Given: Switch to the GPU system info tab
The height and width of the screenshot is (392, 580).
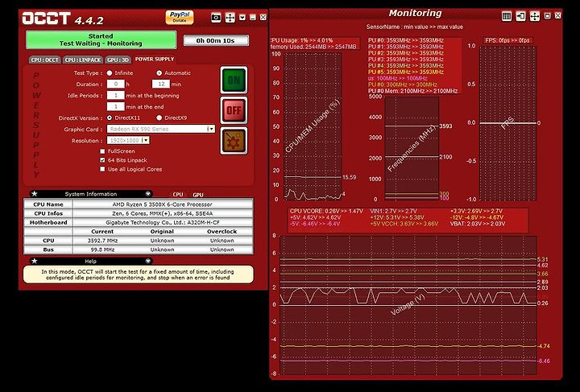Looking at the screenshot, I should (x=198, y=195).
